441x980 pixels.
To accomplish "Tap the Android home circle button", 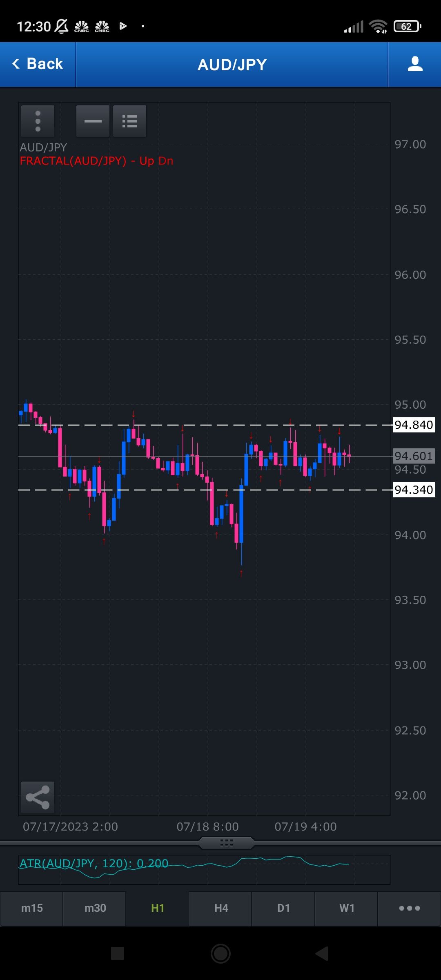I will (x=220, y=953).
